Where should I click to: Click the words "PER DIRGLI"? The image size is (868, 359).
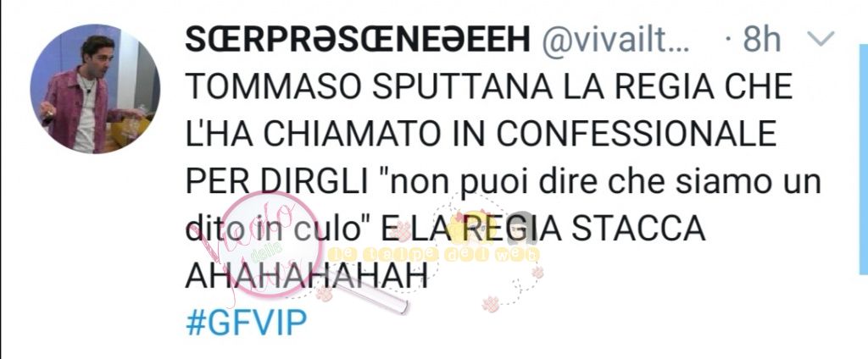point(277,182)
